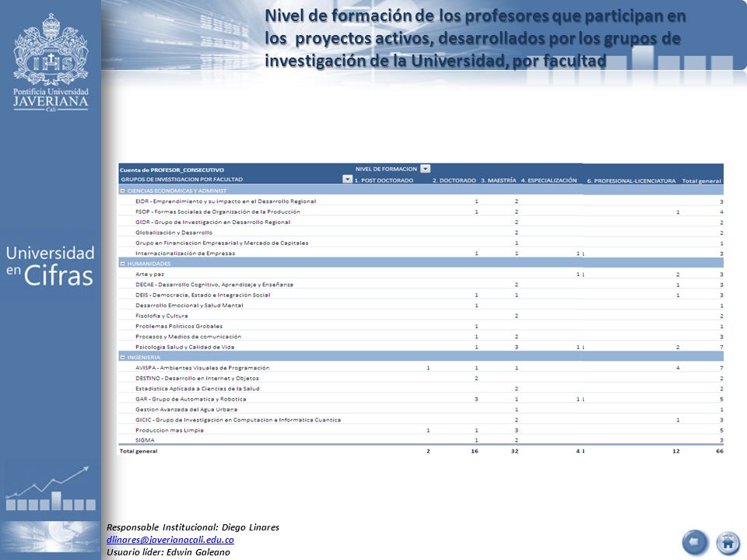This screenshot has width=747, height=560.
Task: Click Responsable Institucional: Diego Linares text
Action: (193, 527)
